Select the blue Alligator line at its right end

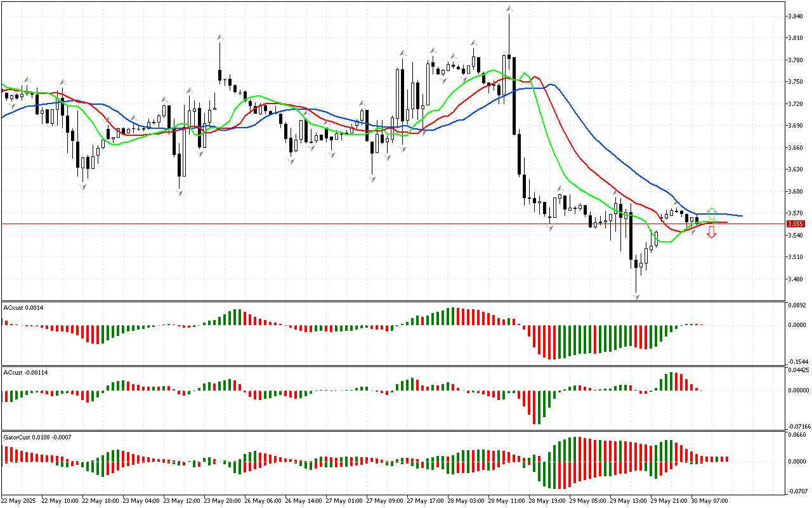(x=740, y=216)
